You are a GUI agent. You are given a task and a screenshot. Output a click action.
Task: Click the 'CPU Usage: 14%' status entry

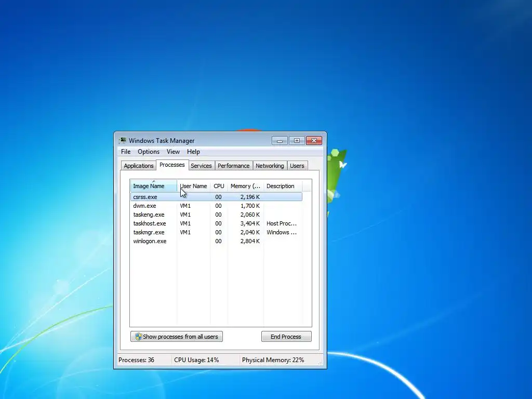[196, 360]
